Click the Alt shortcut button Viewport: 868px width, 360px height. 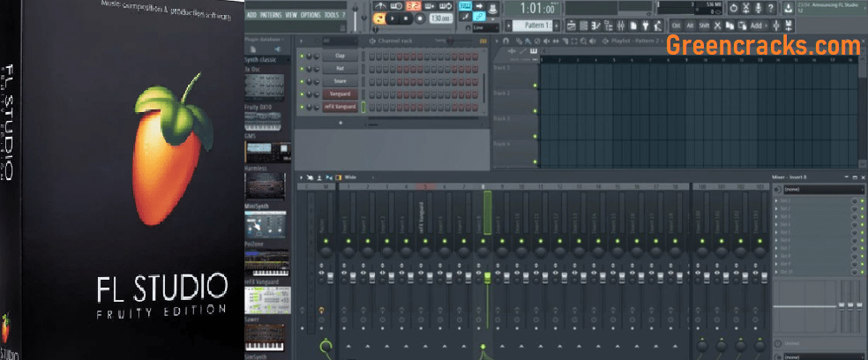click(690, 26)
